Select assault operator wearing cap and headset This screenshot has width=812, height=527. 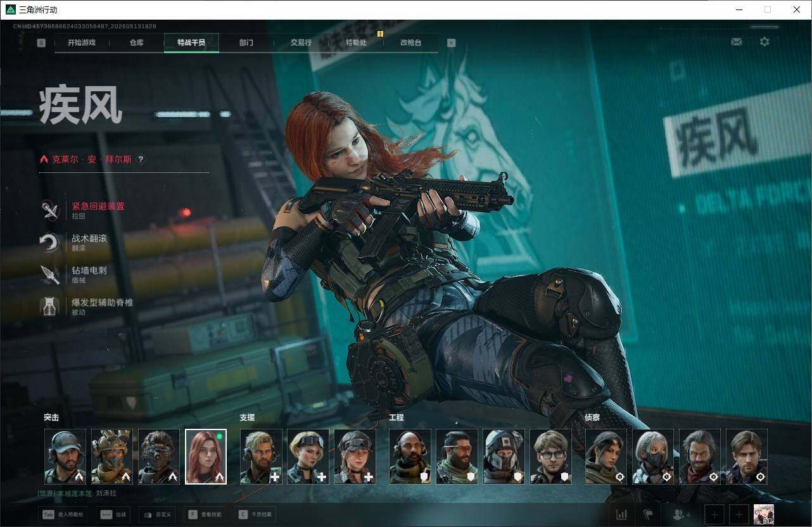point(65,457)
